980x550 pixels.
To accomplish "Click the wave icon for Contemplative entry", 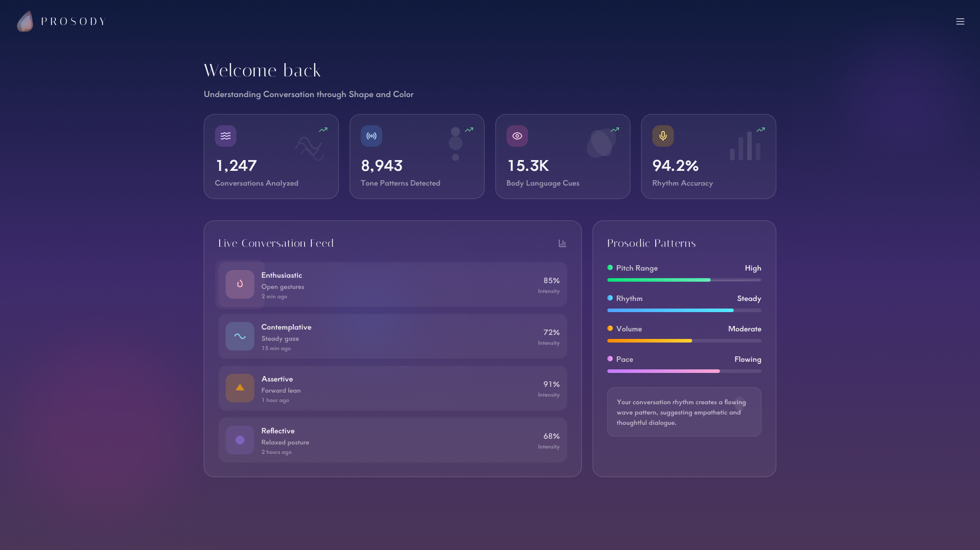I will pyautogui.click(x=240, y=336).
